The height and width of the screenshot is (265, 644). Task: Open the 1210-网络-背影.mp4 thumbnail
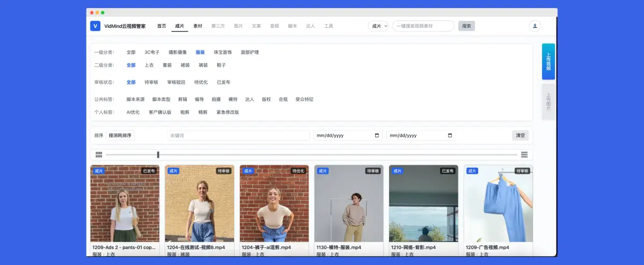[x=423, y=204]
